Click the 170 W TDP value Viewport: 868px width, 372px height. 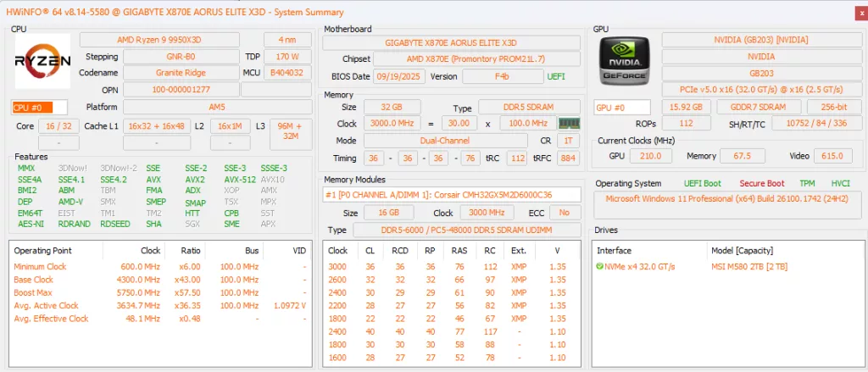pyautogui.click(x=288, y=57)
